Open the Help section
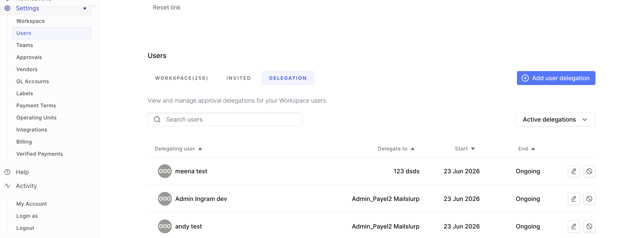 point(22,172)
